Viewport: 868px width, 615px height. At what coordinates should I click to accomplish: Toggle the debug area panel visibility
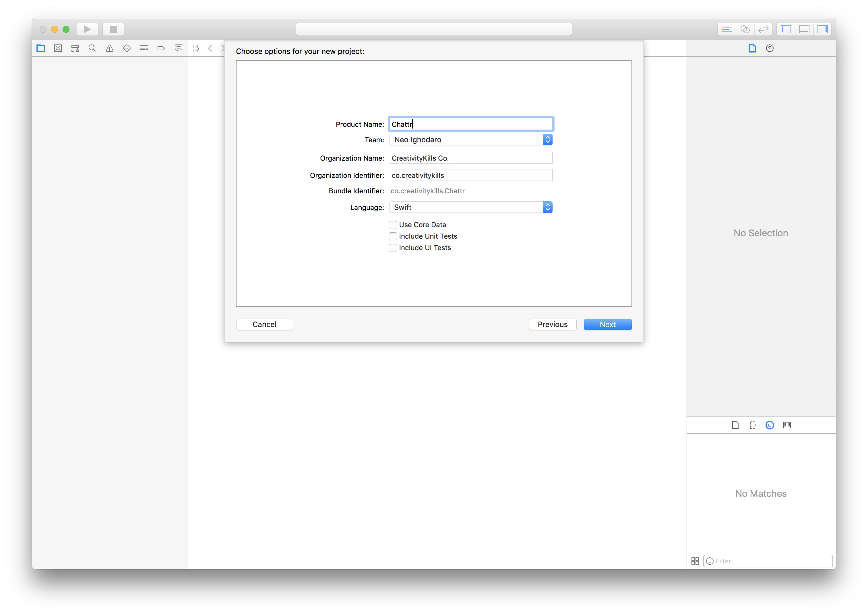coord(804,29)
